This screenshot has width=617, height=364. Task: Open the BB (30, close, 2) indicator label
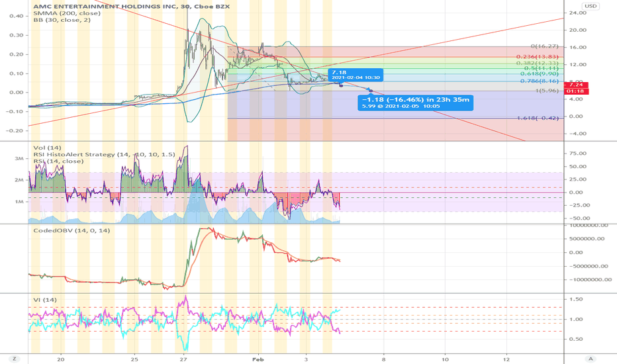click(x=62, y=20)
